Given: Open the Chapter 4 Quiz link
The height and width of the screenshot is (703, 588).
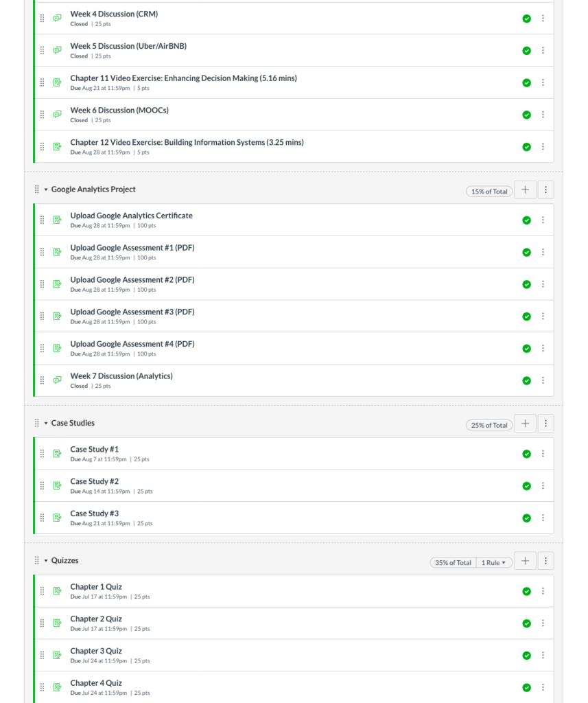Looking at the screenshot, I should coord(95,683).
